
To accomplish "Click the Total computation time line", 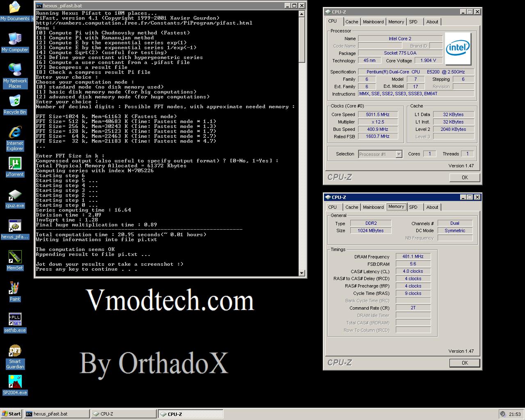I will click(x=121, y=235).
